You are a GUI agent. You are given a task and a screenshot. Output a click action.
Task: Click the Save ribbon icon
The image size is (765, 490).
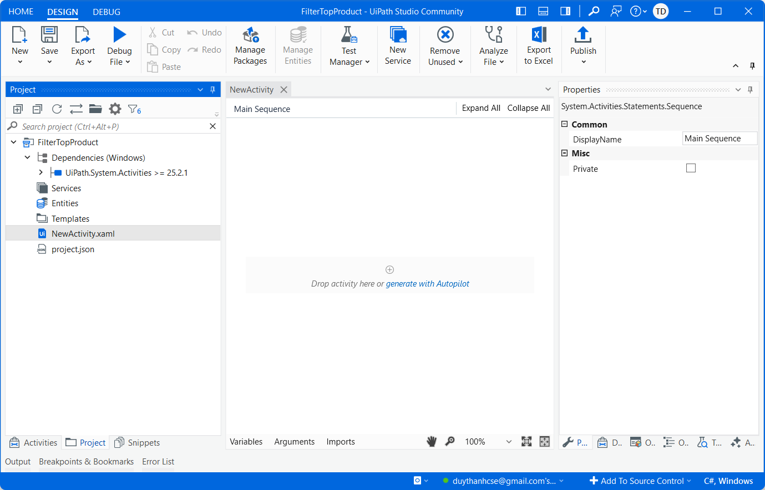(x=49, y=35)
